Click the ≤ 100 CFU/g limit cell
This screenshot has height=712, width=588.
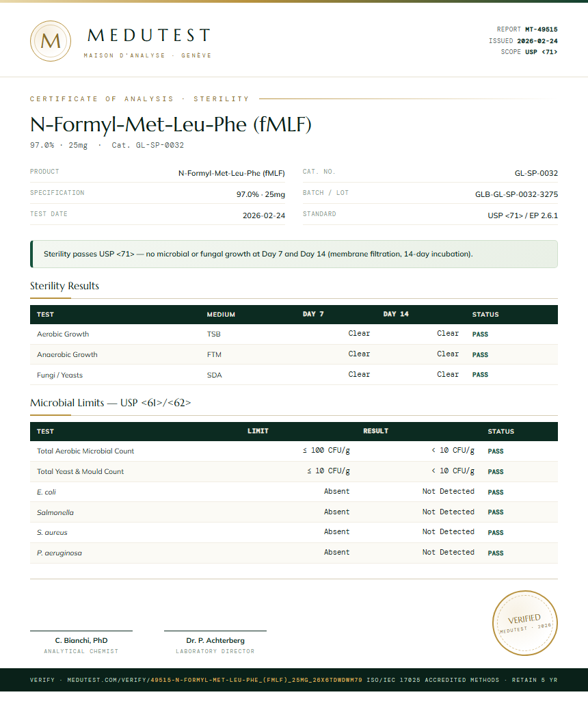[326, 451]
